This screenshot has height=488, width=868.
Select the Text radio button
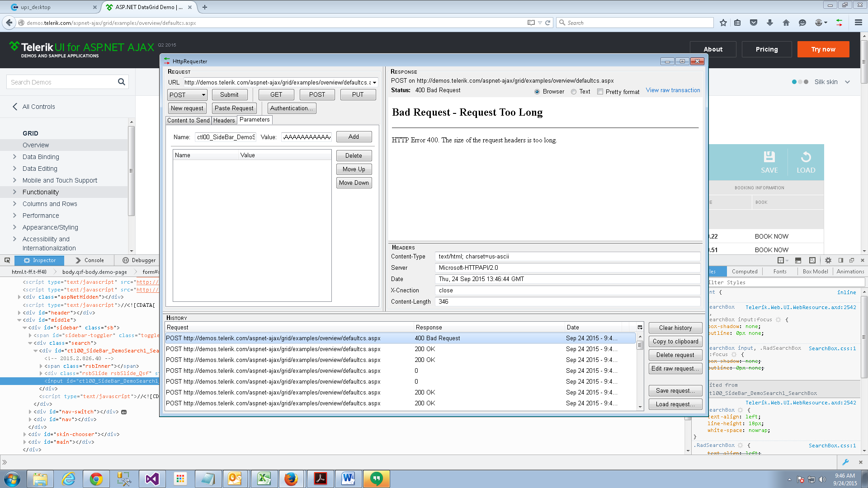(x=574, y=92)
